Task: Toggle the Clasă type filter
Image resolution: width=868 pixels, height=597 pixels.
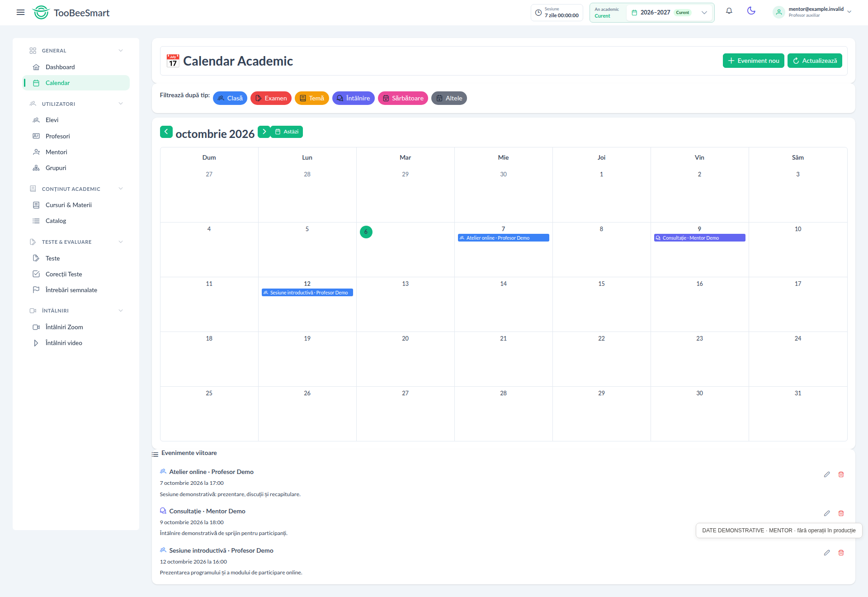Action: 230,98
